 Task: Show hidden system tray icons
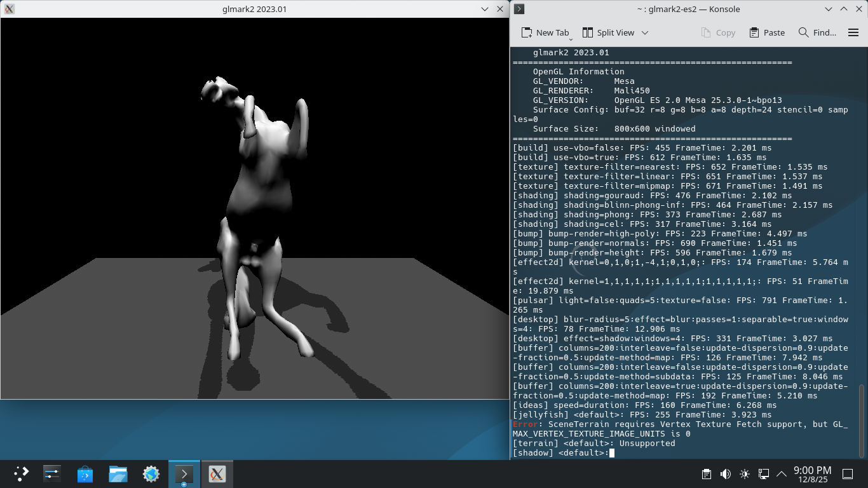pos(782,474)
